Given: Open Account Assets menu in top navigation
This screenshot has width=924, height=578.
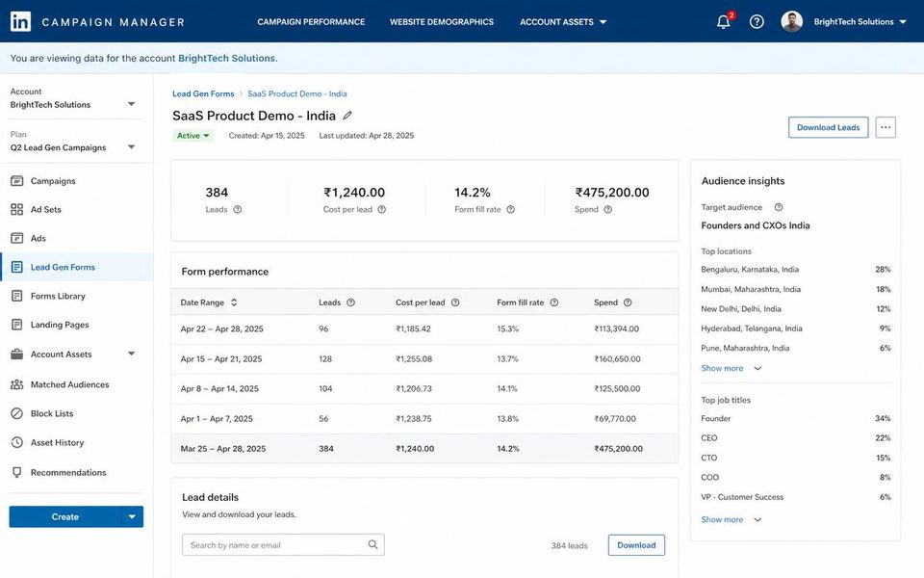Looking at the screenshot, I should (563, 22).
